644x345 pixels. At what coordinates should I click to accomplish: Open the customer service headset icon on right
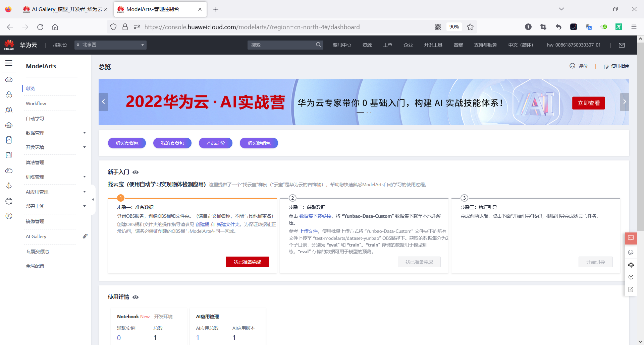click(x=631, y=265)
